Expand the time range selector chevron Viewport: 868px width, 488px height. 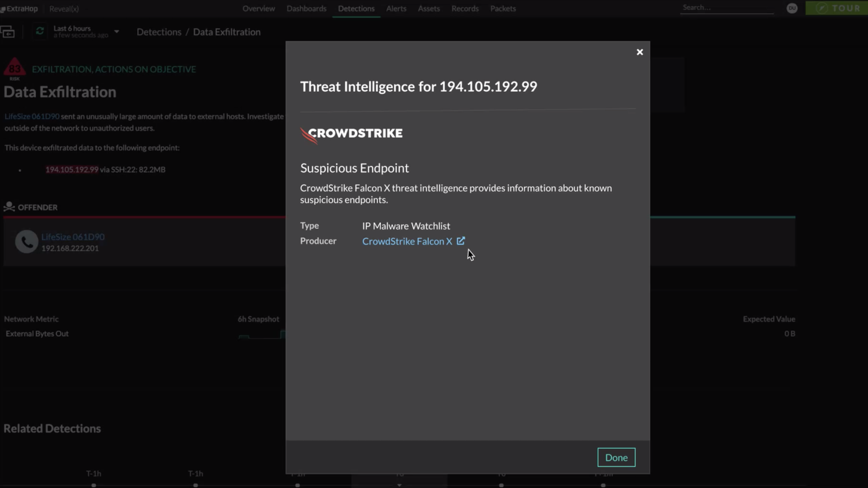(x=116, y=32)
